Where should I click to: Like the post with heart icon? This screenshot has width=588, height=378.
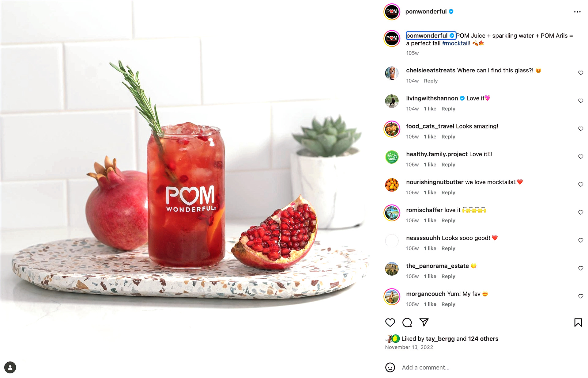pyautogui.click(x=390, y=323)
